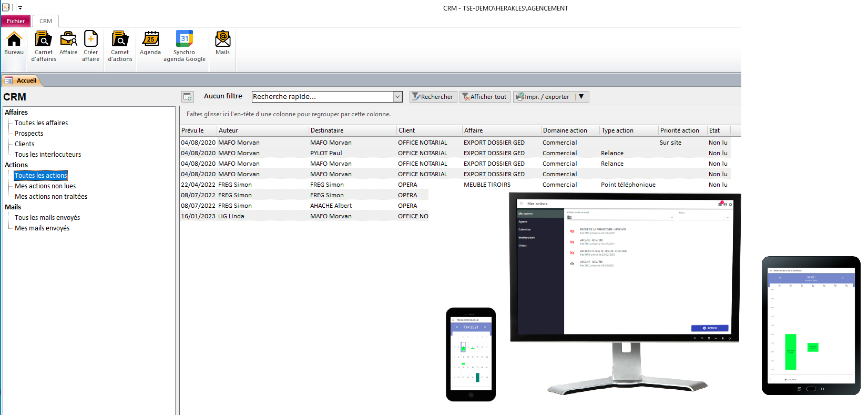Select Prospects in the tree
The width and height of the screenshot is (868, 415).
tap(29, 133)
